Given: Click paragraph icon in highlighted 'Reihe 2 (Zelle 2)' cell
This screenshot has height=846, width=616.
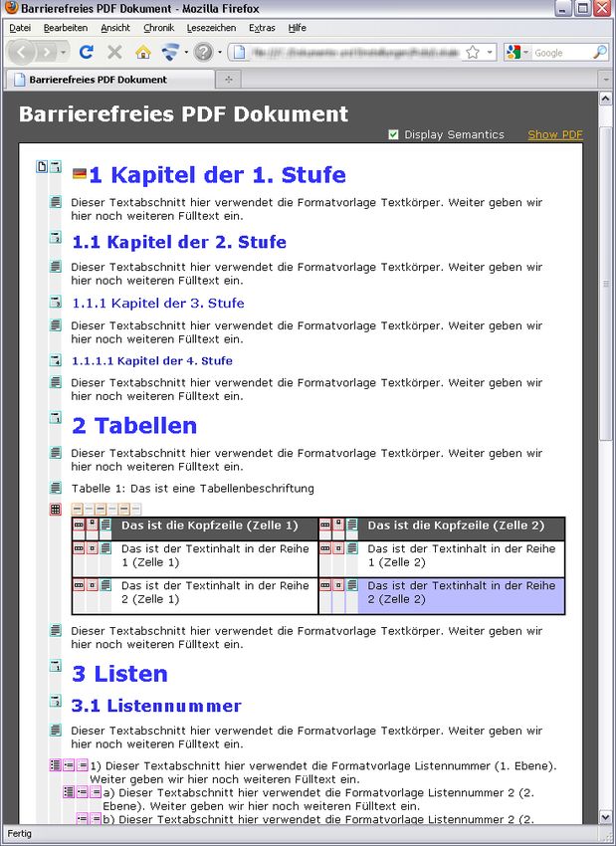Looking at the screenshot, I should (352, 585).
